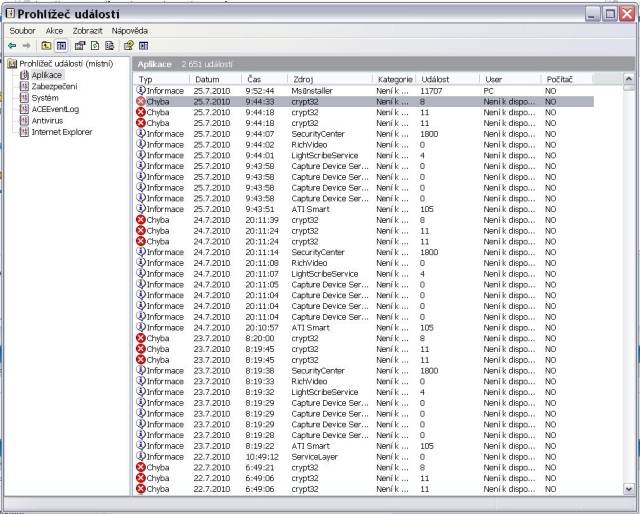Screen dimensions: 640x514
Task: Sort by the Událost column header
Action: coord(448,79)
